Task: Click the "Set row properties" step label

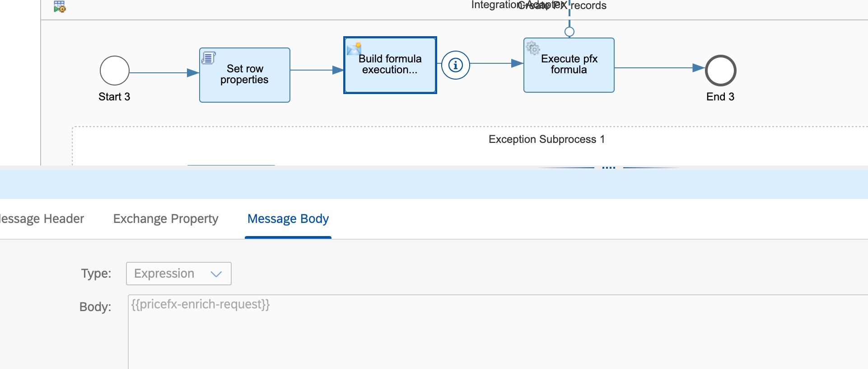Action: 244,74
